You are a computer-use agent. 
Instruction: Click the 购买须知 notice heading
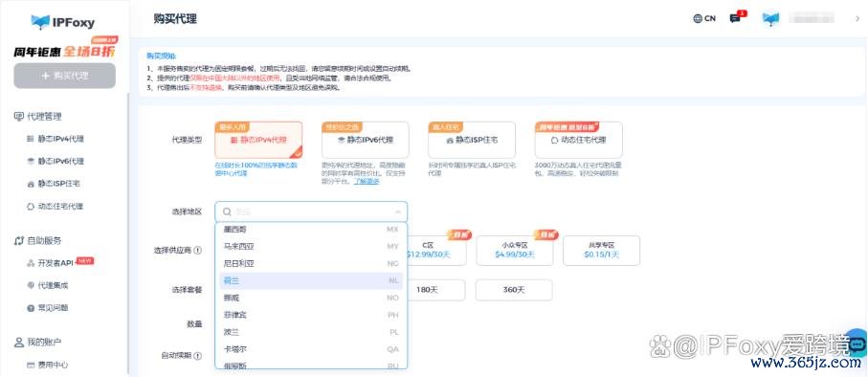coord(161,55)
